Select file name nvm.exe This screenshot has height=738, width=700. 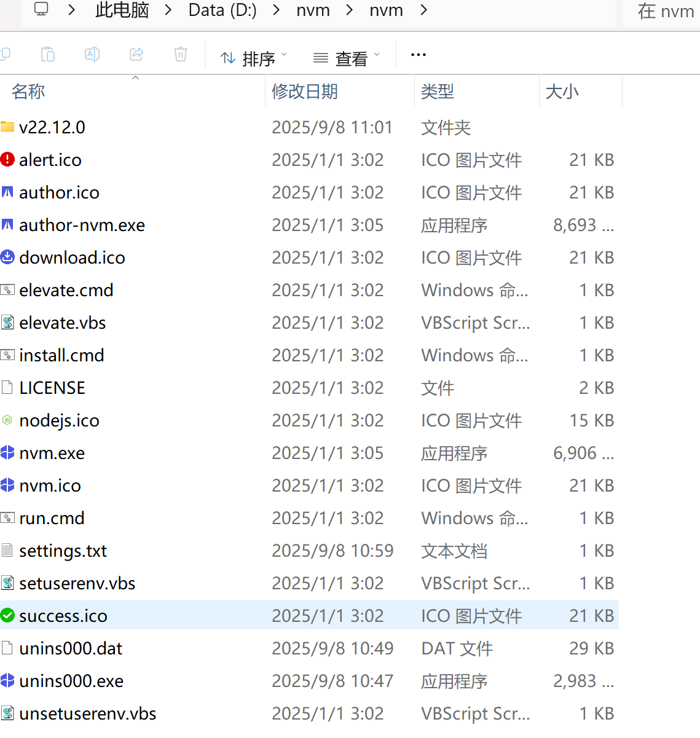pyautogui.click(x=52, y=453)
